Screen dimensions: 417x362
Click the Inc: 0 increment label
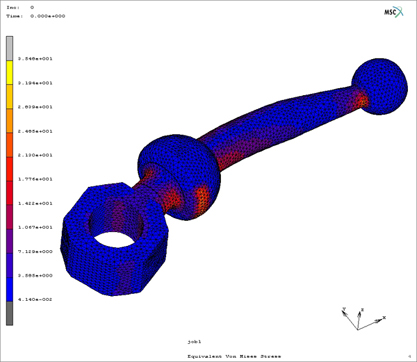point(20,7)
